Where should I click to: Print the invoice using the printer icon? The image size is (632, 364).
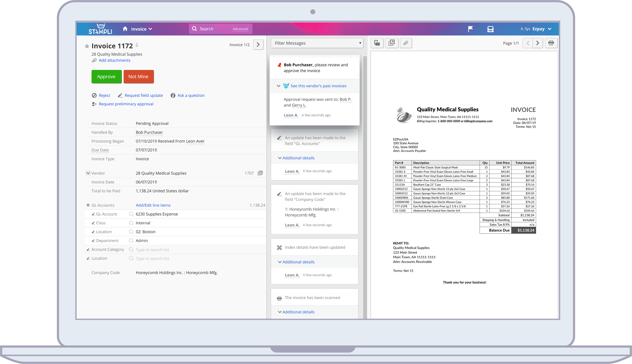click(x=551, y=43)
